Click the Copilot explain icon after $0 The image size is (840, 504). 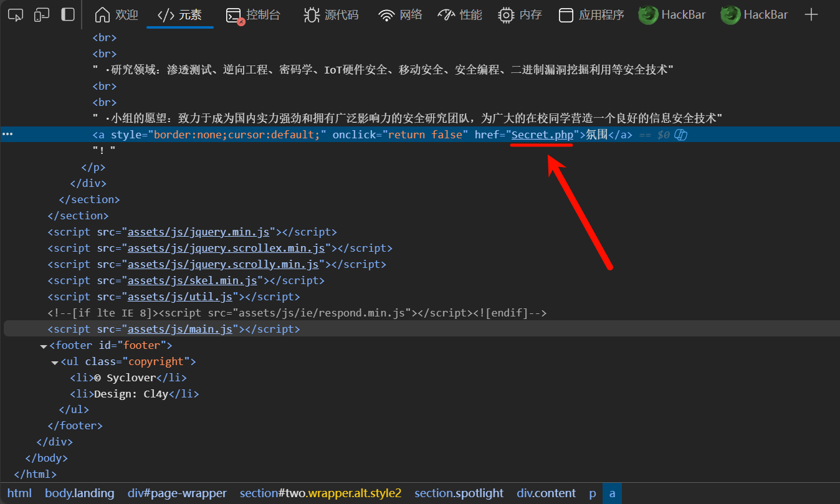[x=680, y=135]
